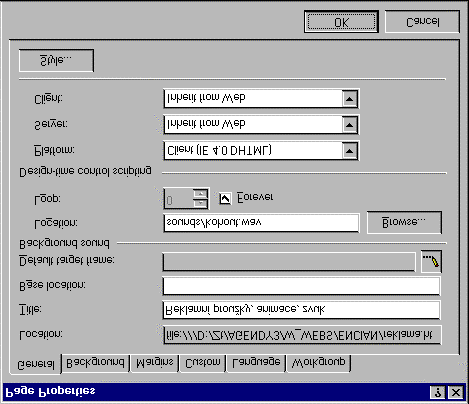Click the Background sound section label
Viewport: 469px width, 404px height.
click(64, 244)
